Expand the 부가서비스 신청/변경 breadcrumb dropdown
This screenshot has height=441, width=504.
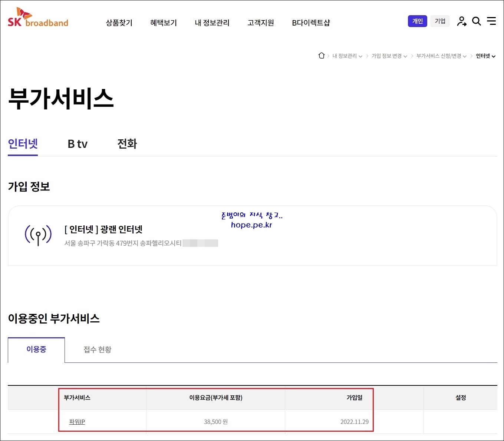tap(441, 56)
